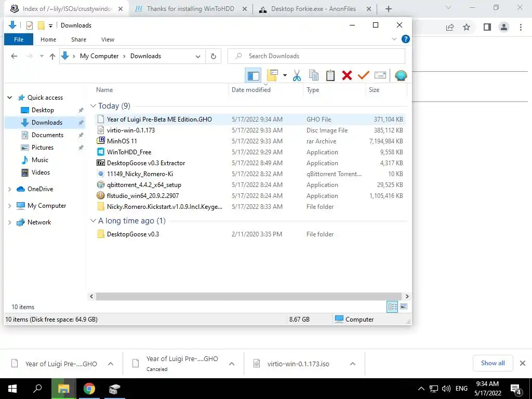The image size is (532, 399).
Task: Open the Home ribbon tab
Action: (x=48, y=39)
